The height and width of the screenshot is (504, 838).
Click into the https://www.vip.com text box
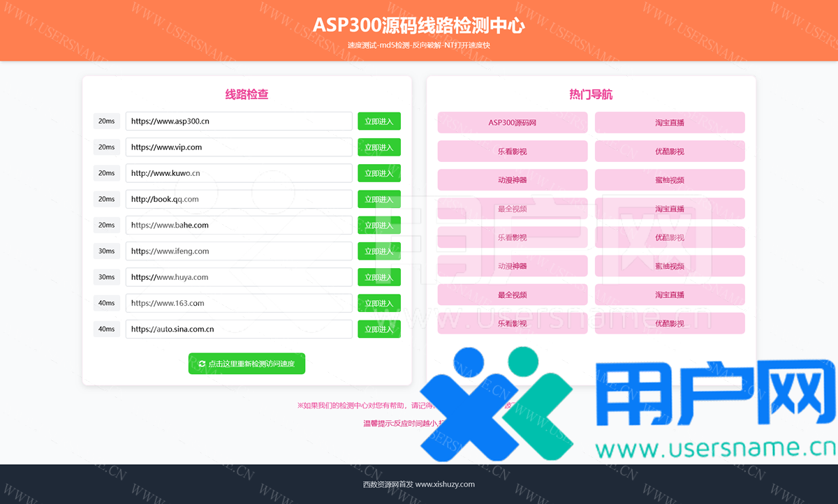pos(239,147)
